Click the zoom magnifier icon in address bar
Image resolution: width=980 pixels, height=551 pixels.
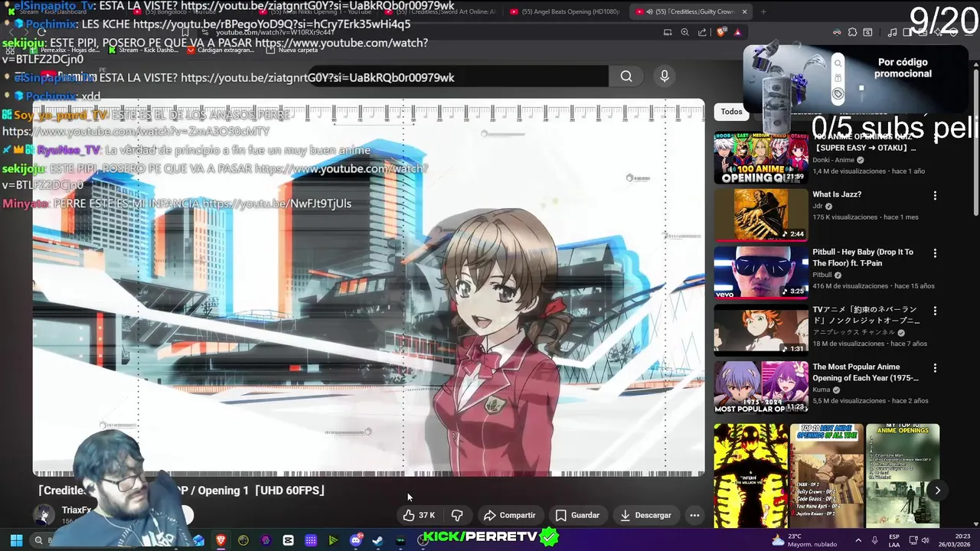[x=684, y=32]
